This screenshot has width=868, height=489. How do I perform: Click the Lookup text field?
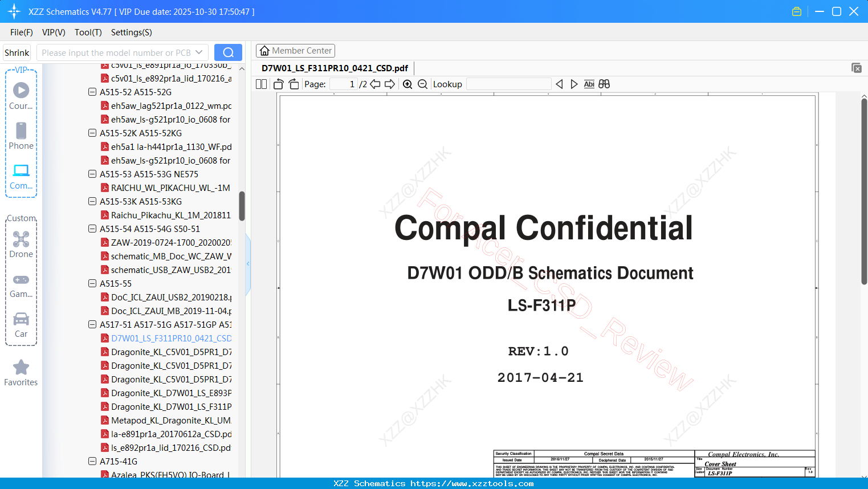[x=508, y=84]
